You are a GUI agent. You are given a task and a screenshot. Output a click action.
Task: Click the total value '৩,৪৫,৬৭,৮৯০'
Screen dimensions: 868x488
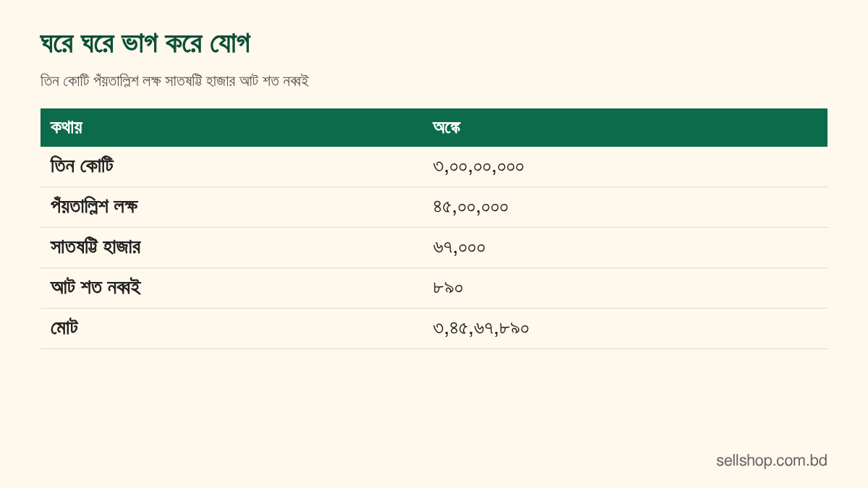pos(481,329)
